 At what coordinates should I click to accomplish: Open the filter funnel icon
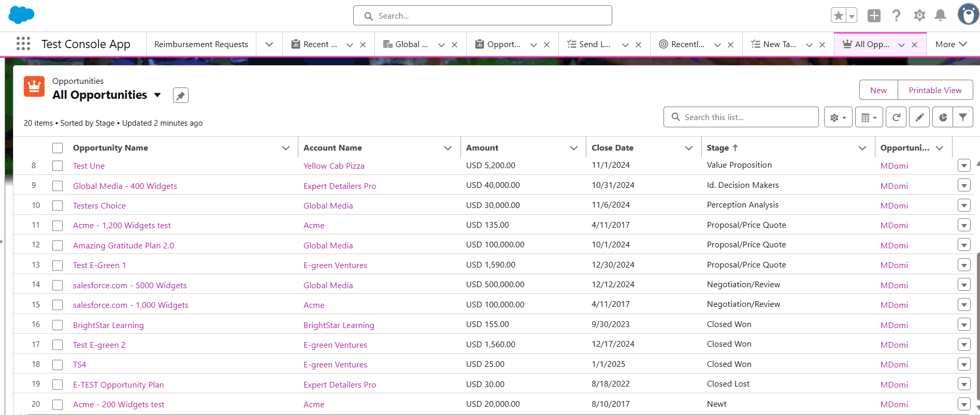(x=962, y=117)
